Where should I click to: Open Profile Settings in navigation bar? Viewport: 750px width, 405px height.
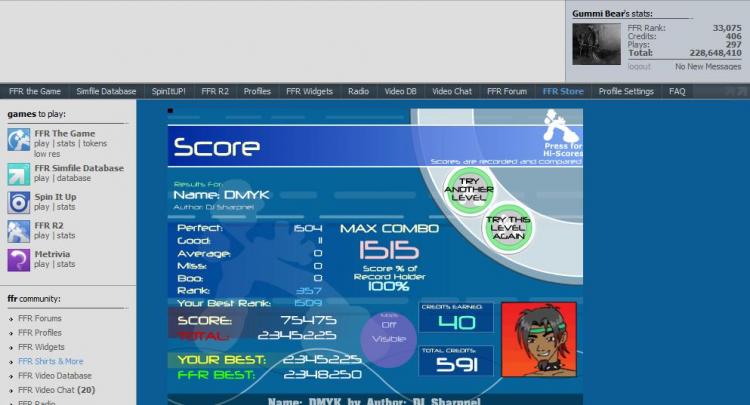coord(625,91)
